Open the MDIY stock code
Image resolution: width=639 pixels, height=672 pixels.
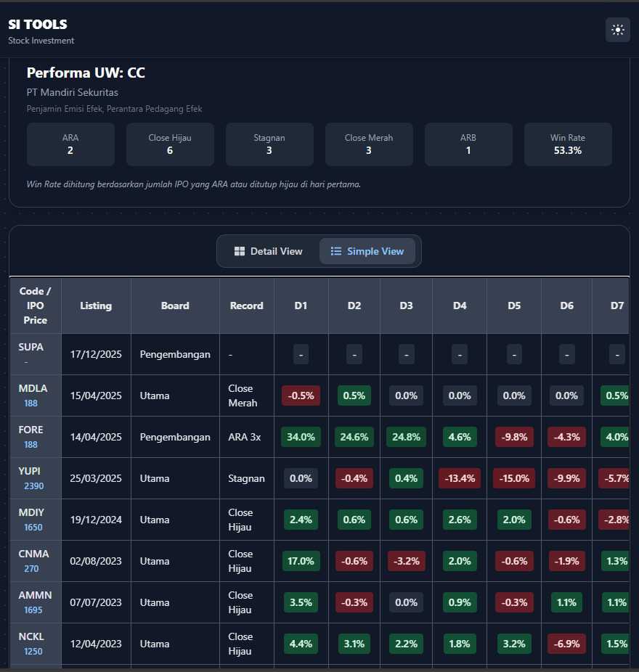31,512
